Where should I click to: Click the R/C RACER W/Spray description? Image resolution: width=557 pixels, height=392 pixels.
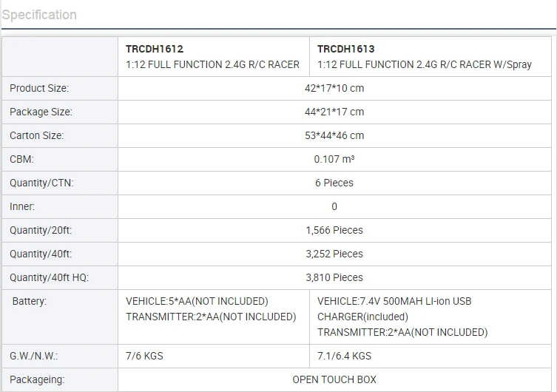[424, 64]
